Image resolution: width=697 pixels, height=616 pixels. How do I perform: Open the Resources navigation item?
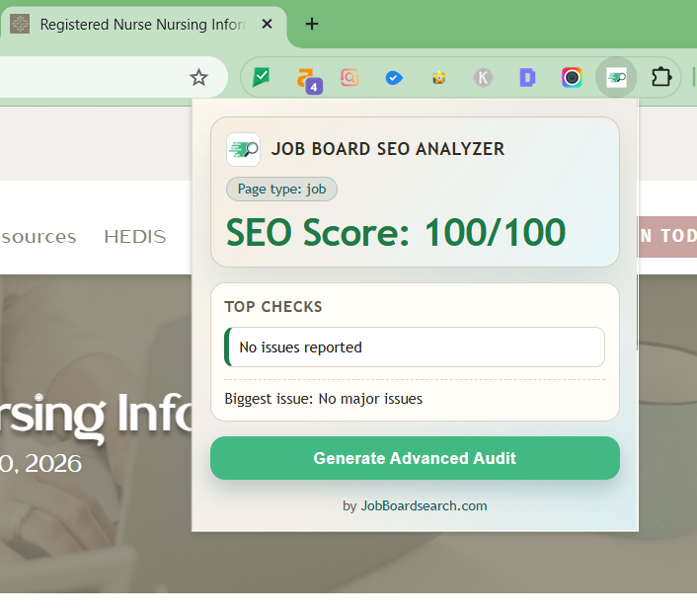click(x=39, y=237)
